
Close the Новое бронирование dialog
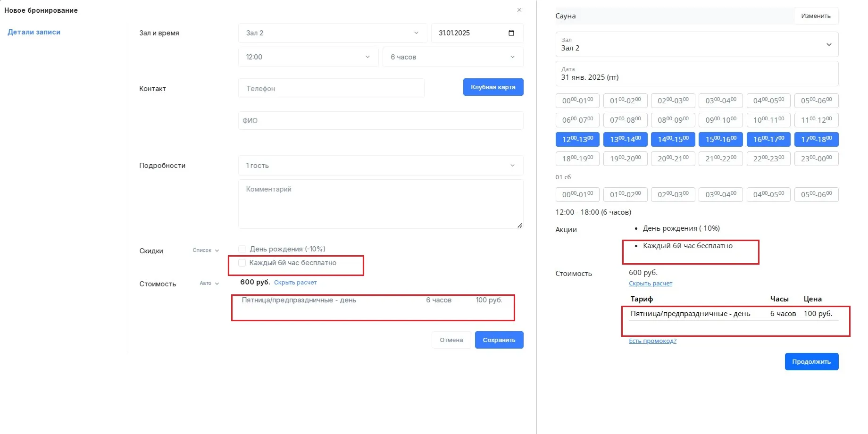(x=519, y=10)
